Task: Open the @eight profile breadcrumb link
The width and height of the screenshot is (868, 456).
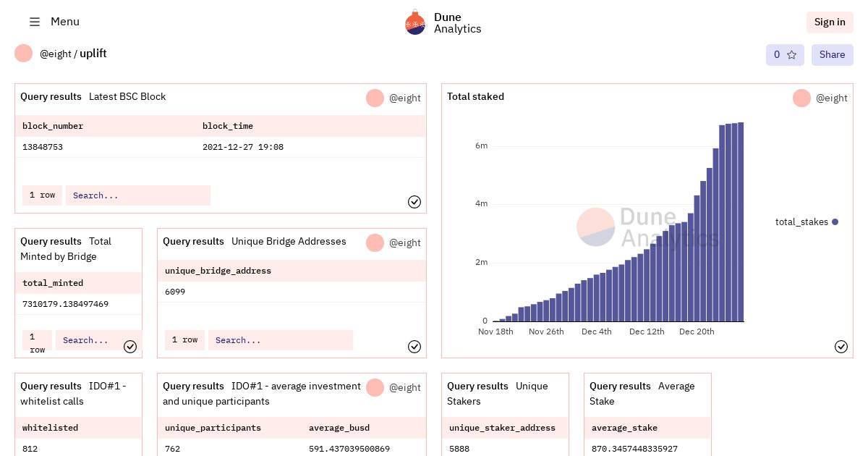Action: point(55,54)
